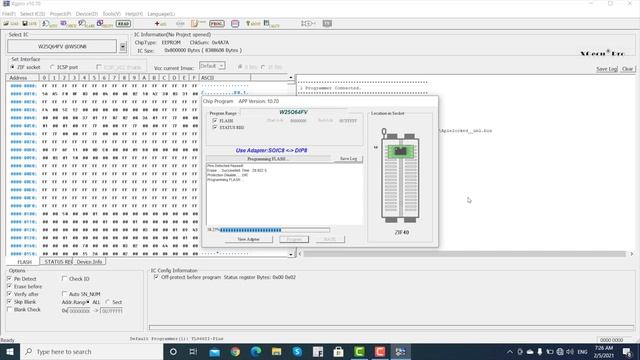Click the logic IC test toolbar icon
The image size is (640, 360).
click(308, 24)
